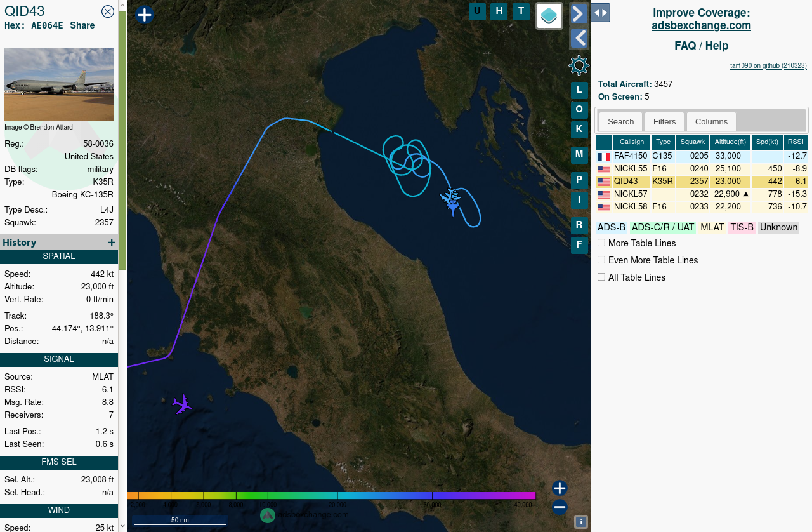Viewport: 812px width, 532px height.
Task: Toggle the T map button
Action: tap(521, 11)
